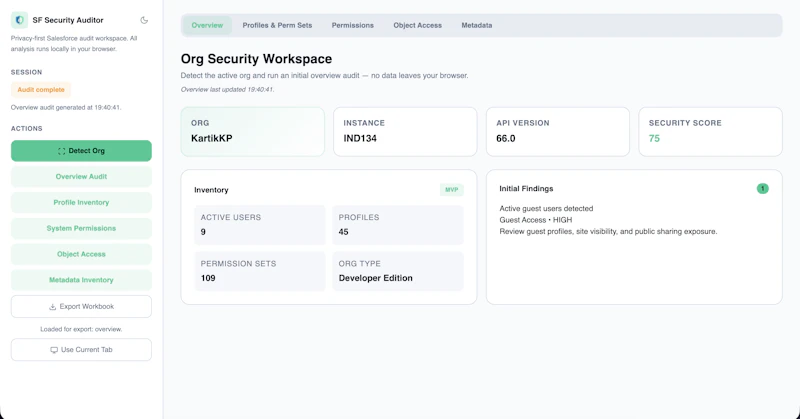Click the Org Type value Developer Edition
Screen dimensions: 800x419
(x=376, y=278)
